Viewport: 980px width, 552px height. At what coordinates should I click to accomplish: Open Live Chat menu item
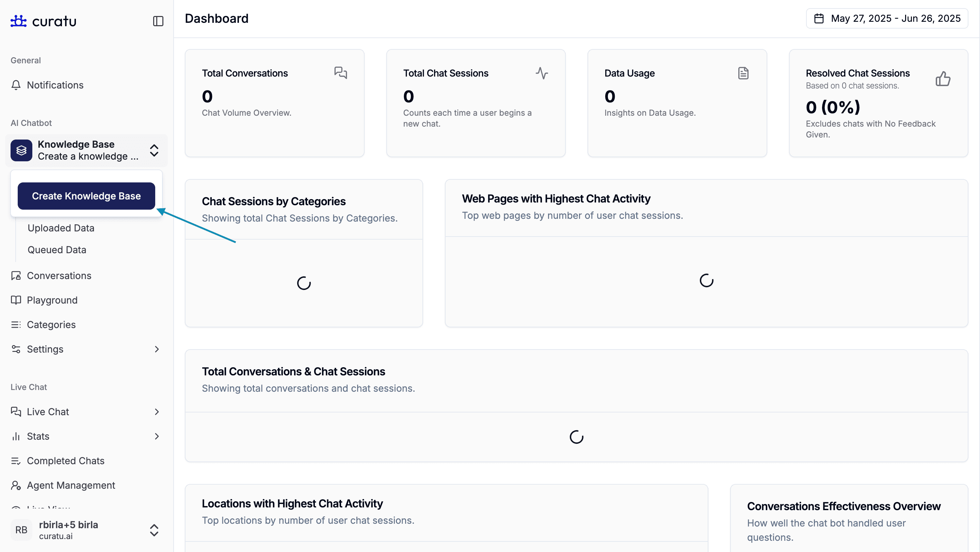click(86, 412)
